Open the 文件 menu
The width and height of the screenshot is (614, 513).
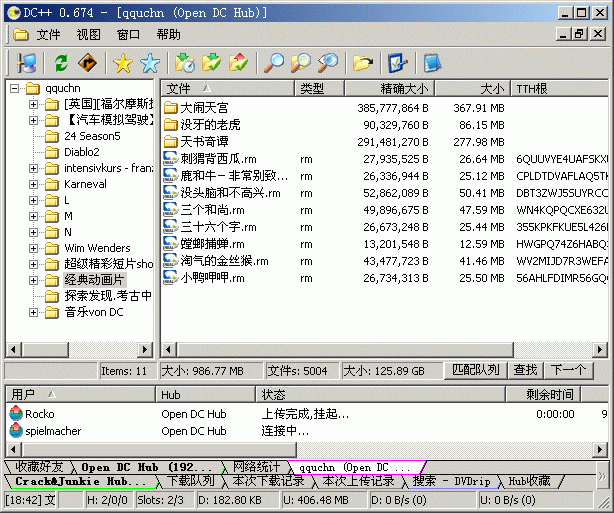[x=49, y=35]
